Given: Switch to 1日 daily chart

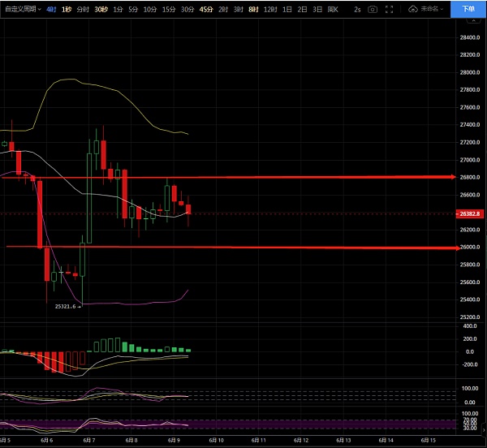Looking at the screenshot, I should [x=287, y=10].
